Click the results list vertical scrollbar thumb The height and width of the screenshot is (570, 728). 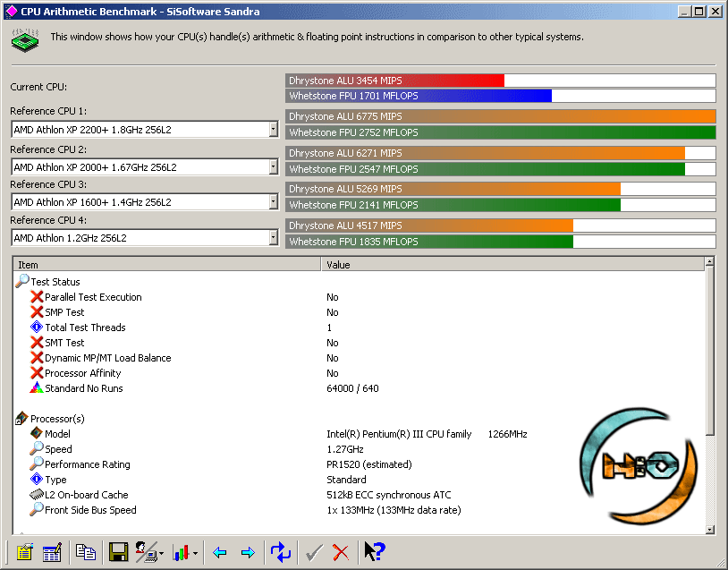click(709, 352)
